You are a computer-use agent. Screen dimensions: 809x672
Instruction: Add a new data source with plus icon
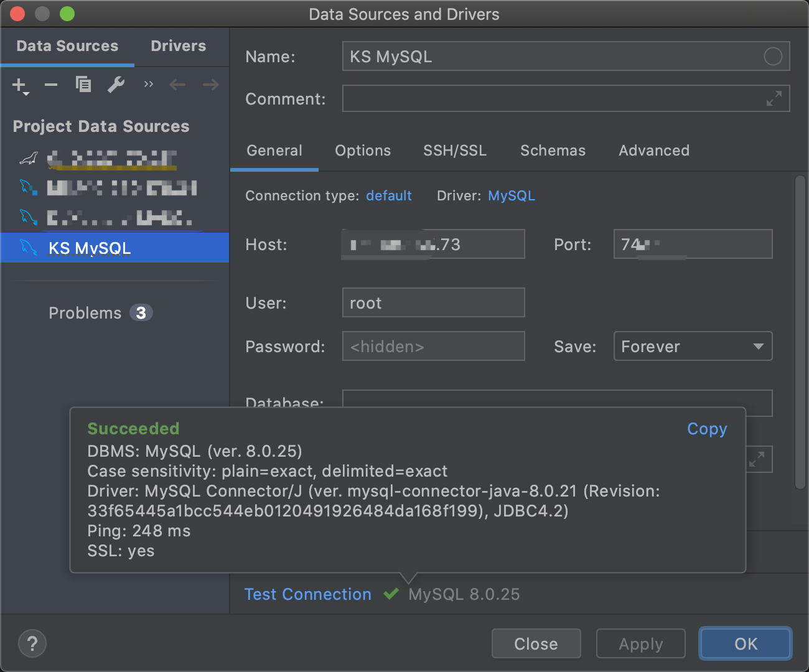point(19,84)
